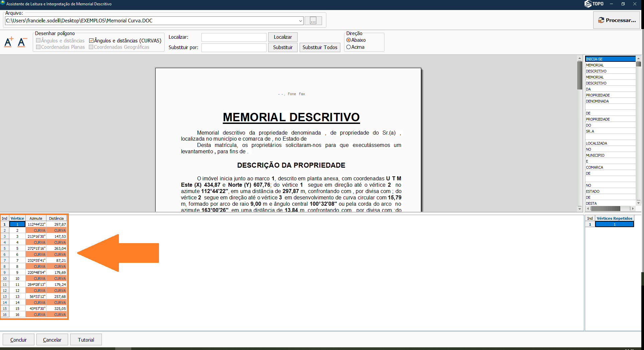644x350 pixels.
Task: Click the Processar button
Action: click(617, 20)
